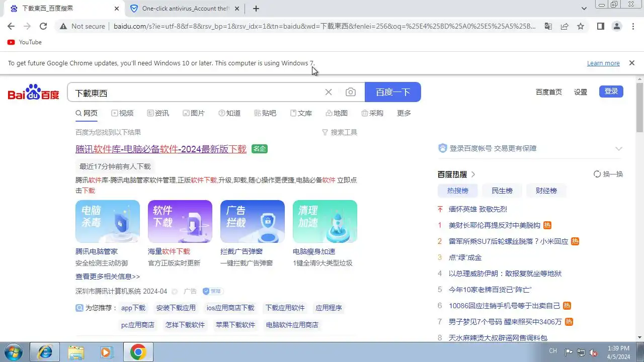Click the Learn more link

[603, 63]
